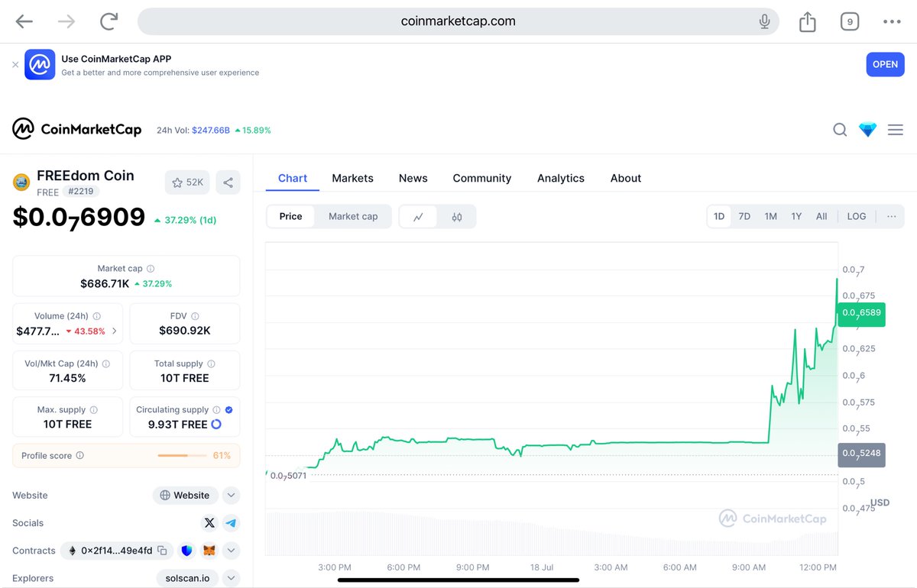Switch to the Chart tab
Viewport: 917px width, 588px height.
(293, 178)
